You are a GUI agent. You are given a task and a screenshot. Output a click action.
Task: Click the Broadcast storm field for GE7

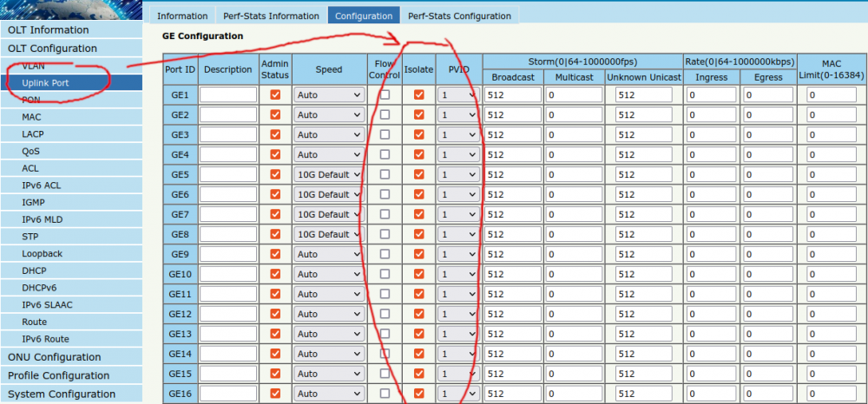click(x=513, y=214)
